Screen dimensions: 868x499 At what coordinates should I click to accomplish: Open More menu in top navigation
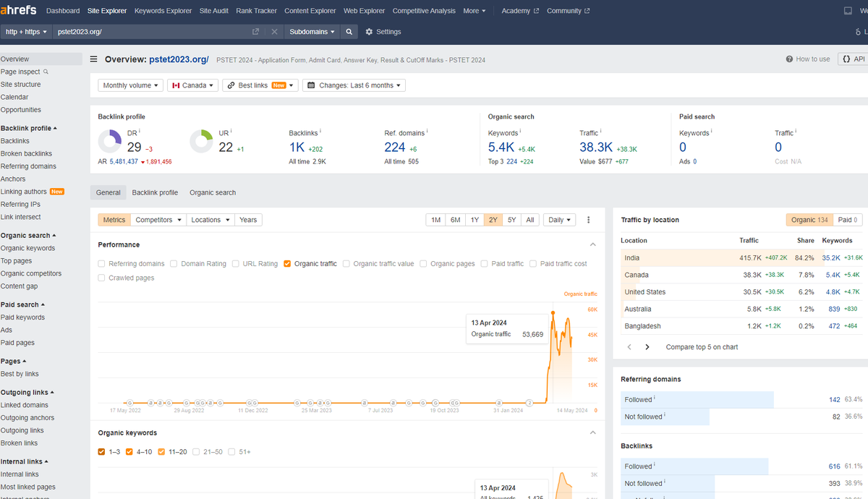pos(475,11)
